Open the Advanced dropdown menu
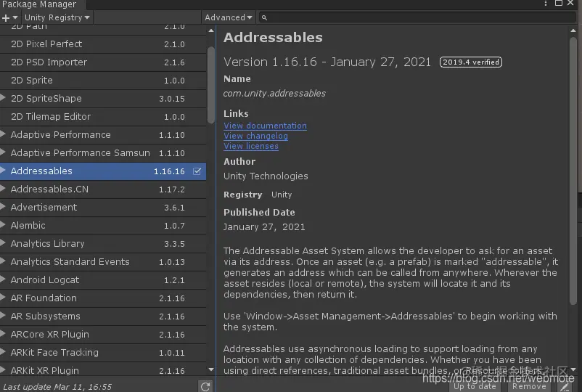 tap(228, 17)
